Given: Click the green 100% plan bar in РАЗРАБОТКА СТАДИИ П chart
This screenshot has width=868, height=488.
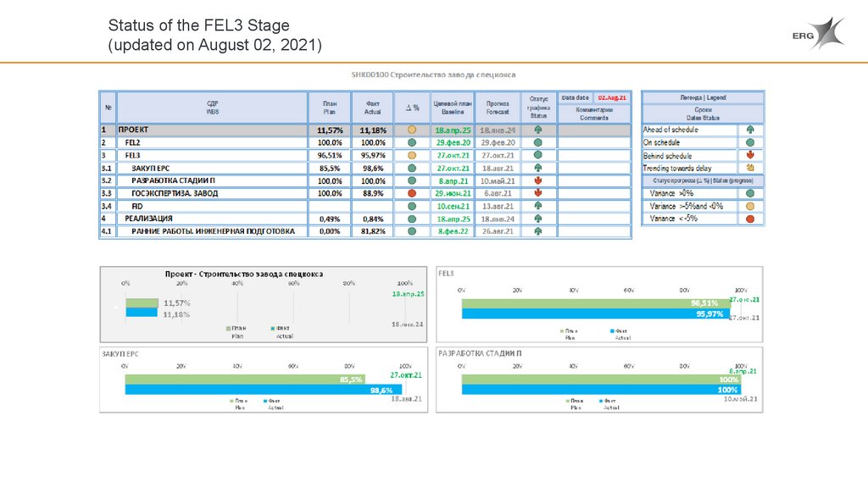Looking at the screenshot, I should point(601,380).
